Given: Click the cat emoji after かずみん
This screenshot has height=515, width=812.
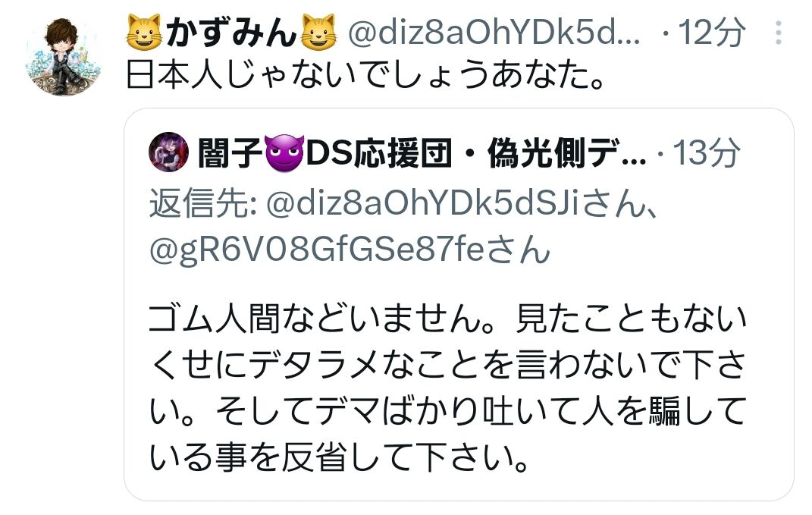Looking at the screenshot, I should [318, 32].
